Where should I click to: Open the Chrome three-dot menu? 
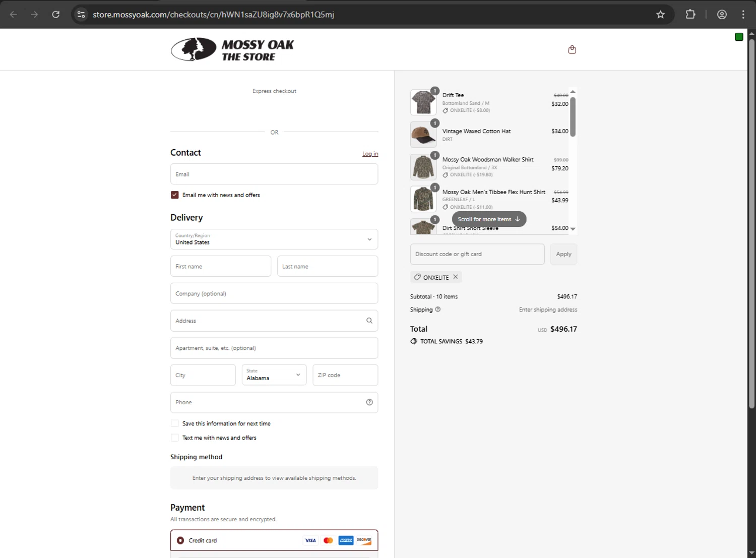pos(743,15)
